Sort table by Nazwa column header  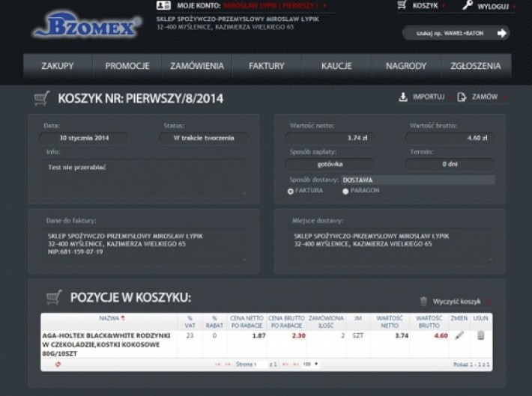tap(109, 319)
